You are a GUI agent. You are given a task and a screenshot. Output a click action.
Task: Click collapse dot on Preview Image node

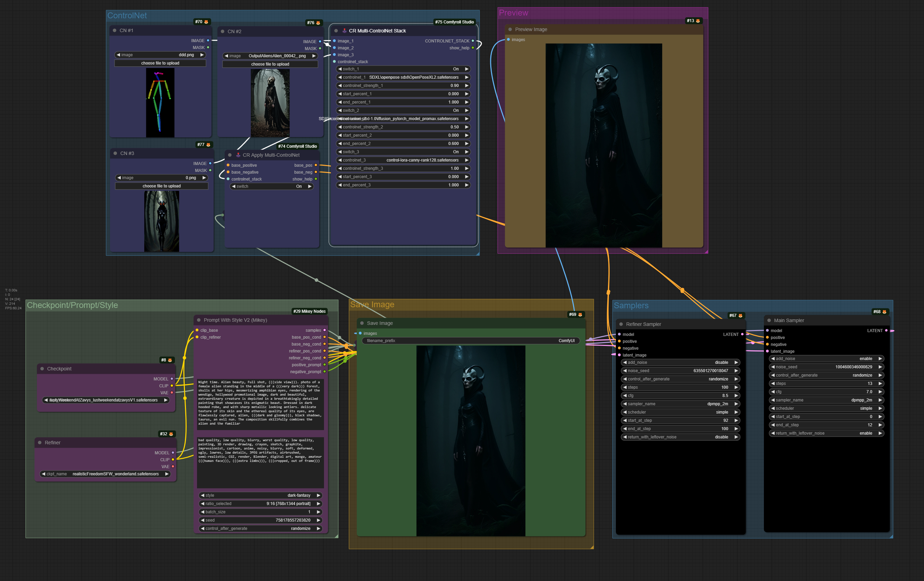[510, 29]
